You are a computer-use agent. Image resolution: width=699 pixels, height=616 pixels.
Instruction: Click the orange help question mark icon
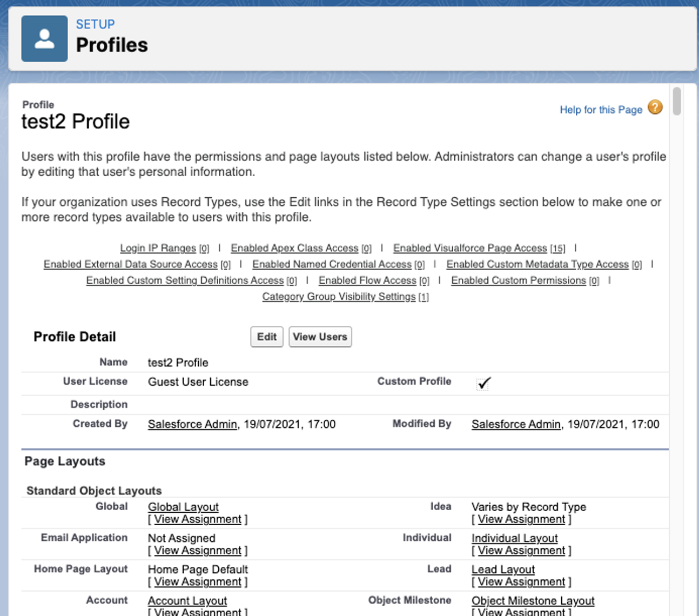(655, 108)
